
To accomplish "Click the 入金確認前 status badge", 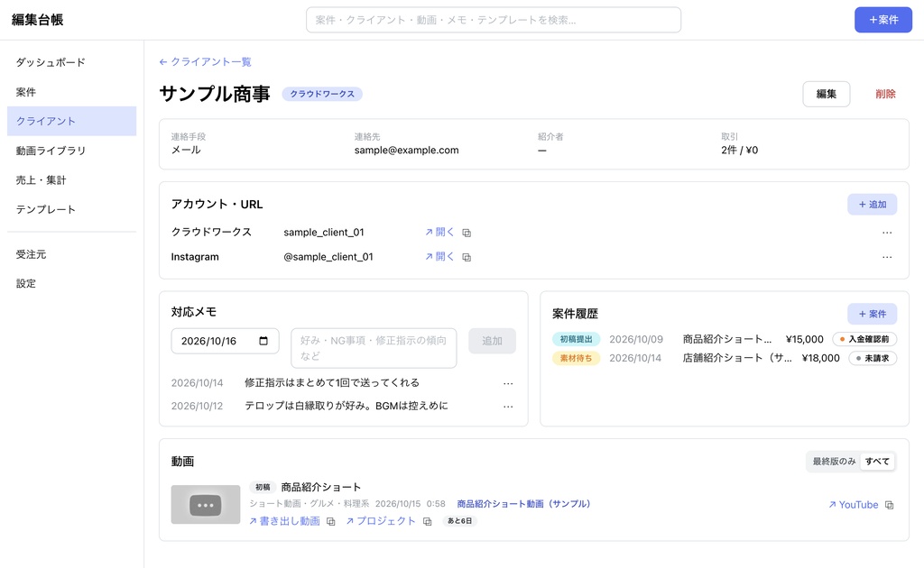I will click(864, 339).
